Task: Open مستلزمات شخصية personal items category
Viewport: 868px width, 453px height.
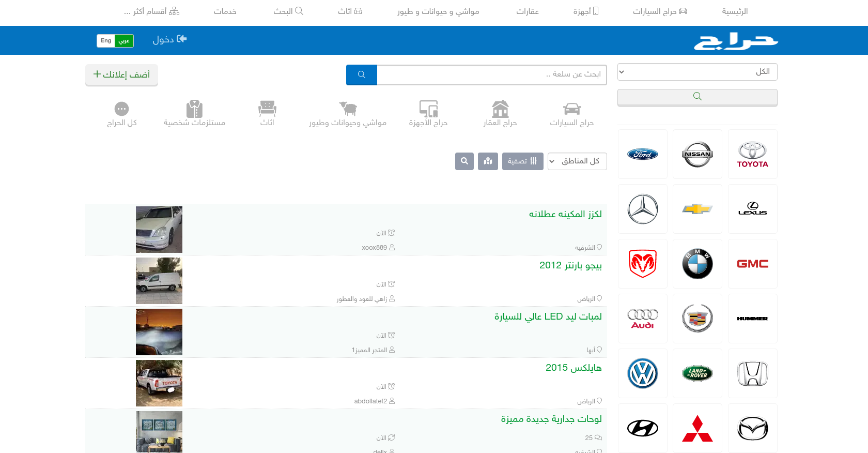Action: 194,113
